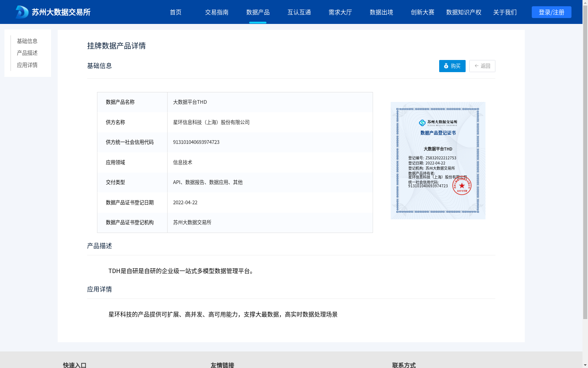Click the red seal on certificate
Image resolution: width=588 pixels, height=368 pixels.
click(x=462, y=185)
